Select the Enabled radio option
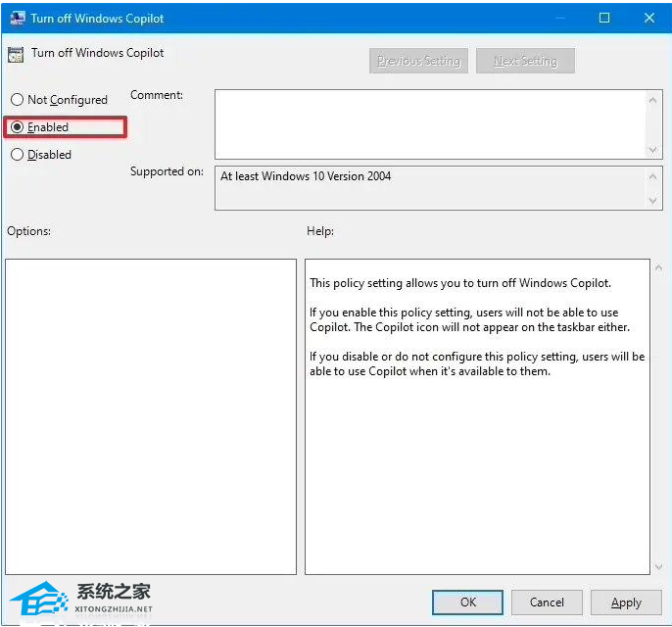 [x=39, y=127]
